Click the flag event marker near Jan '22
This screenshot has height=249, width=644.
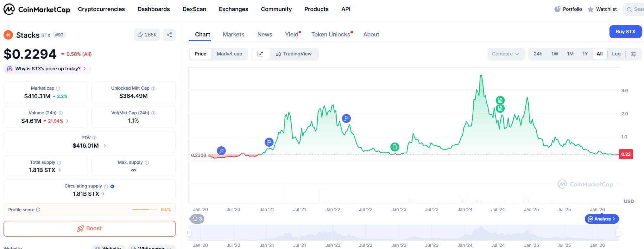(346, 118)
